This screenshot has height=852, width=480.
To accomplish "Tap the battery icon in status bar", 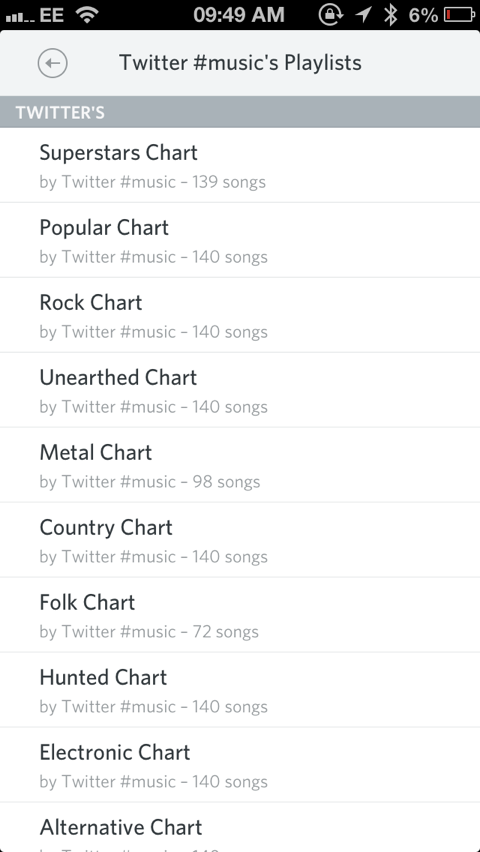I will tap(459, 15).
